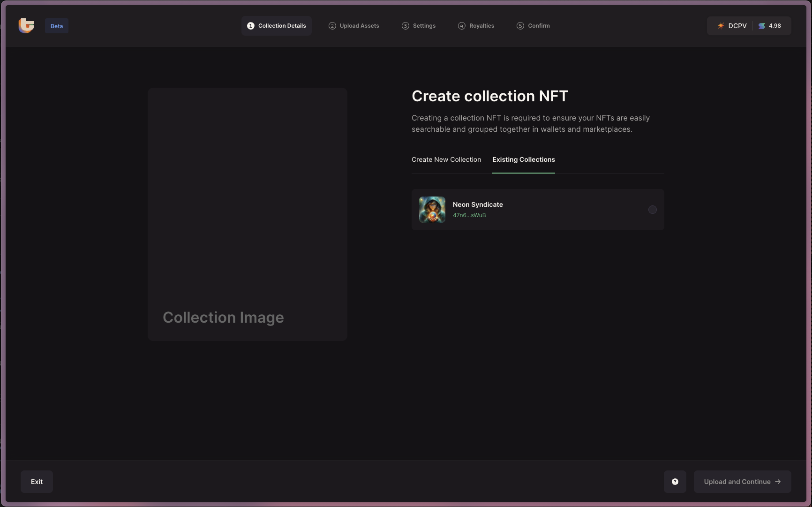Click the Neon Syndicate collection name
The image size is (812, 507).
coord(478,204)
